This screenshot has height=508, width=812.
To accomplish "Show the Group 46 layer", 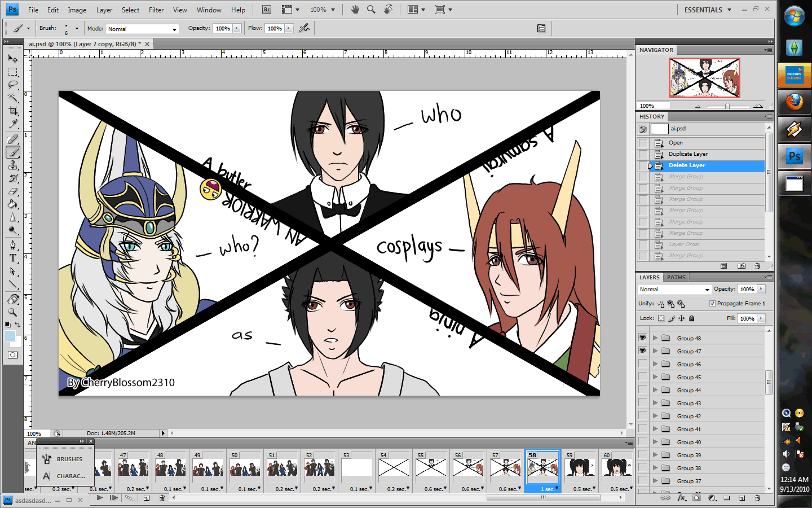I will point(642,364).
